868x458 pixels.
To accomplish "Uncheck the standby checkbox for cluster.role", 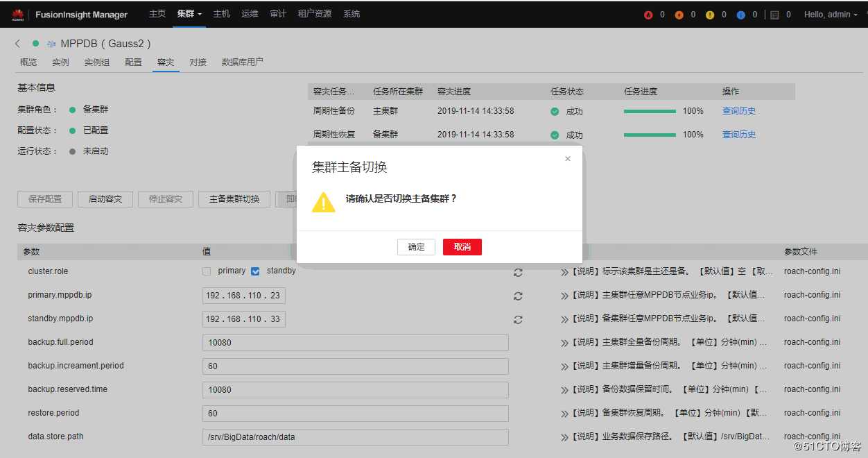I will [x=256, y=271].
